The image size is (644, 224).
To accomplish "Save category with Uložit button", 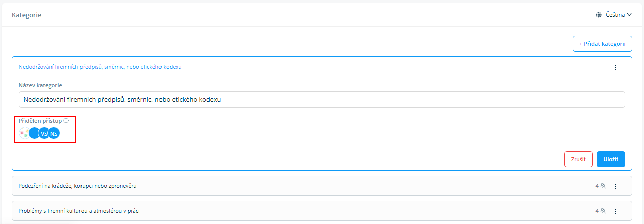I will click(611, 159).
